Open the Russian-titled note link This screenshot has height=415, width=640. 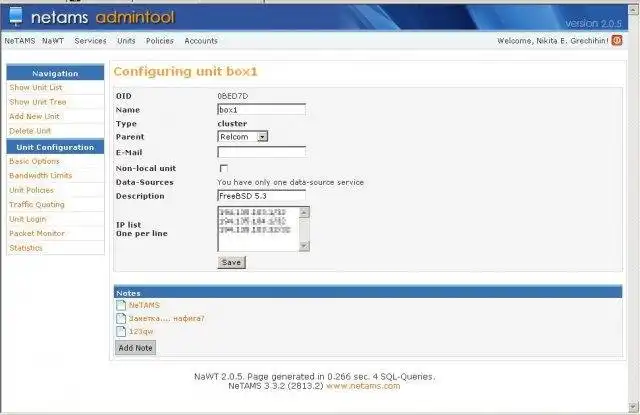(167, 318)
